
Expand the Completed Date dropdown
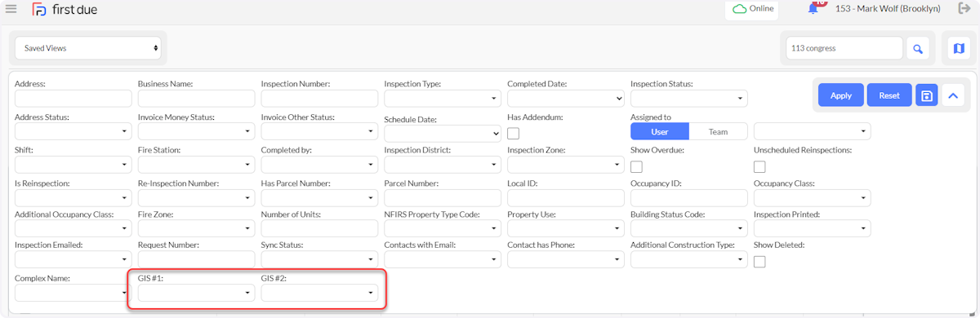tap(566, 99)
